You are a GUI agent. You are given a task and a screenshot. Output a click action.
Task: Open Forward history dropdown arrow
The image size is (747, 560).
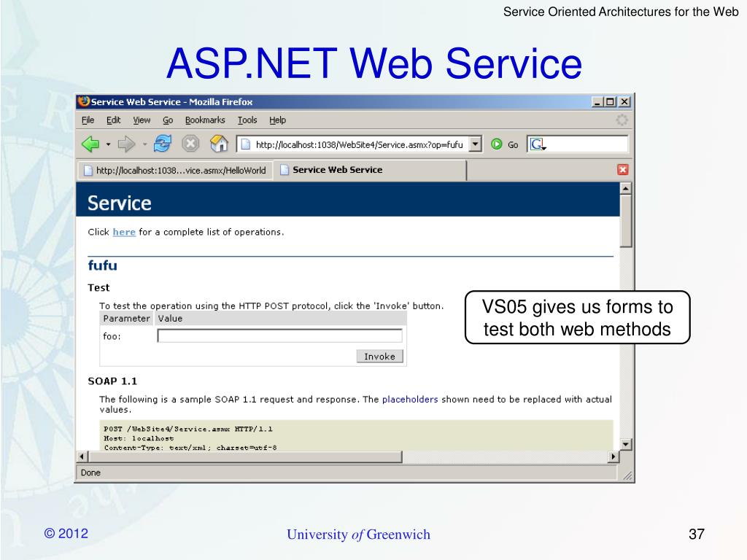tap(144, 144)
